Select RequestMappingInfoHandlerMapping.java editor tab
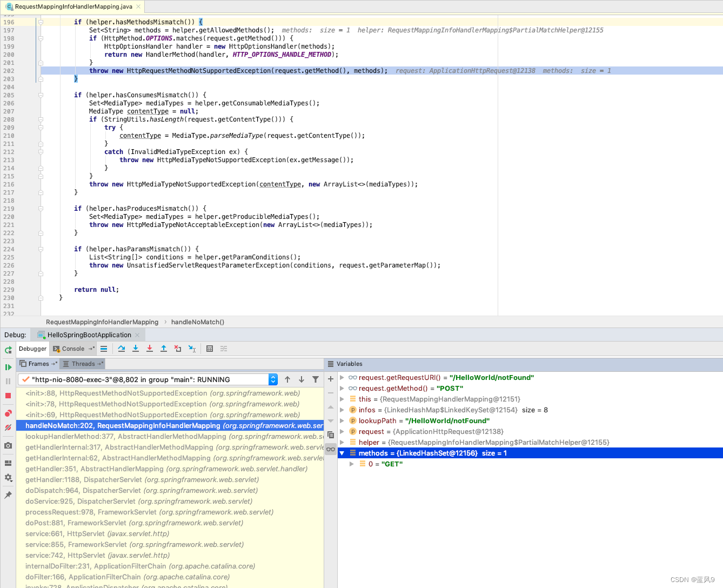Viewport: 723px width, 588px height. 73,6
